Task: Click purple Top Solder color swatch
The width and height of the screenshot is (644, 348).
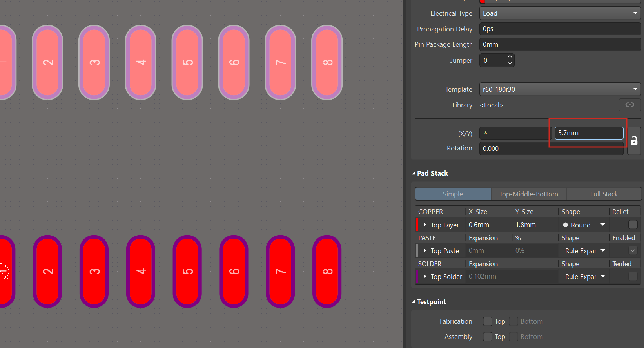Action: coord(417,276)
